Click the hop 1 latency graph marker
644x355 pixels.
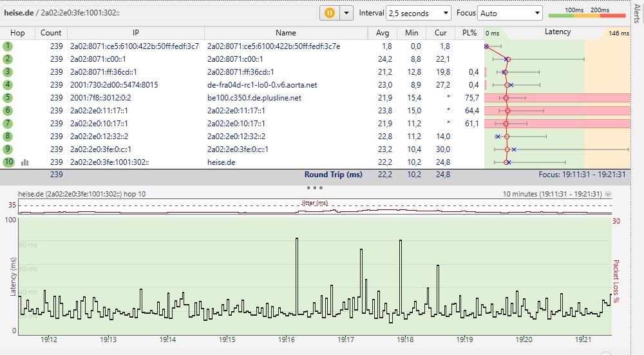(x=486, y=46)
